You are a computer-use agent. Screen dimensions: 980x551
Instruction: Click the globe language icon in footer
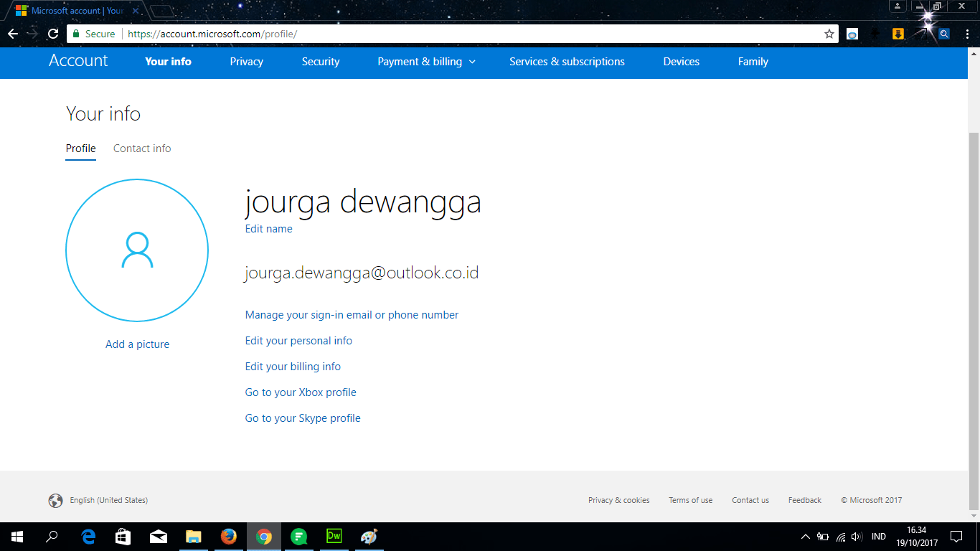pos(55,501)
